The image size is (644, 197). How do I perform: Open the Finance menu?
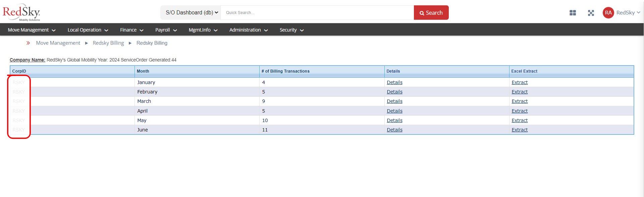132,30
